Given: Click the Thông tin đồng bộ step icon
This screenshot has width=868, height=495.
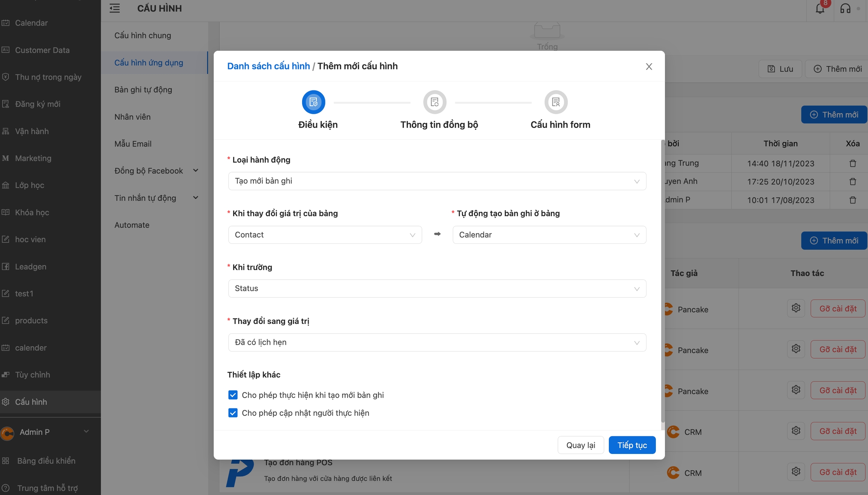Looking at the screenshot, I should [x=434, y=102].
